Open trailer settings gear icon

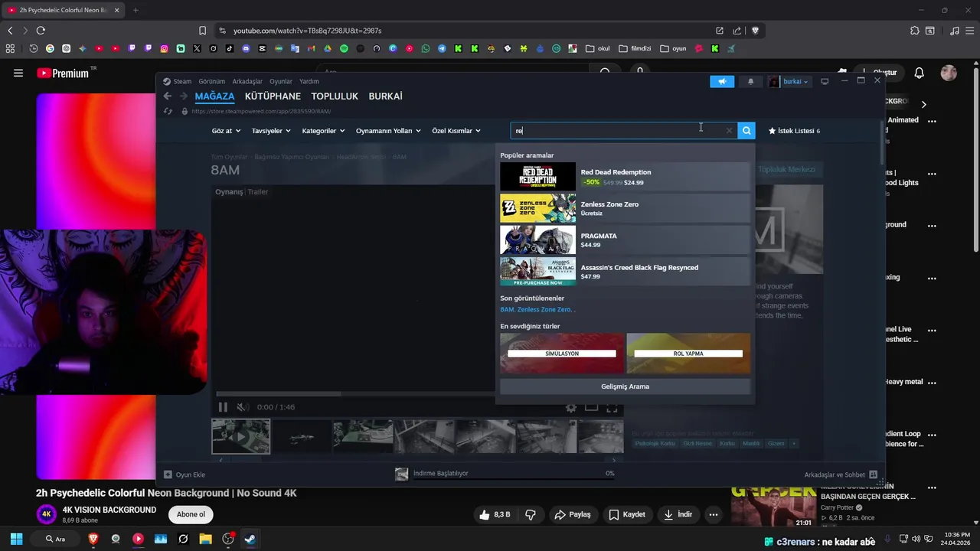[571, 407]
